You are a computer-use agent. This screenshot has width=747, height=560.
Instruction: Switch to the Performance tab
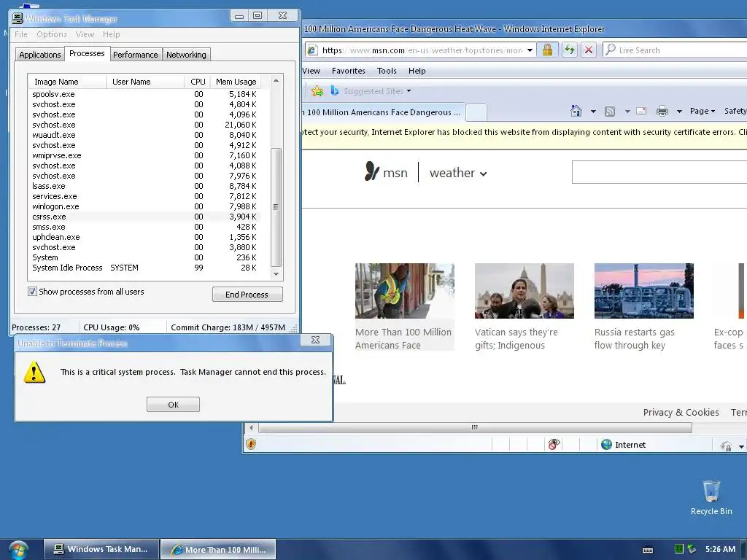pos(135,54)
